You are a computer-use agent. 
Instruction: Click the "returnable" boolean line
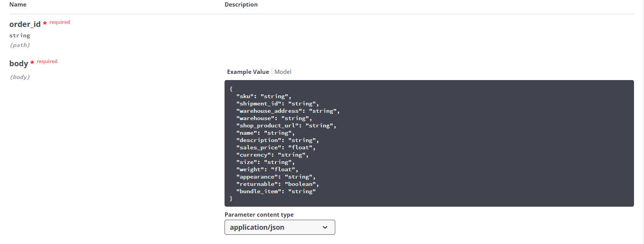pyautogui.click(x=278, y=184)
